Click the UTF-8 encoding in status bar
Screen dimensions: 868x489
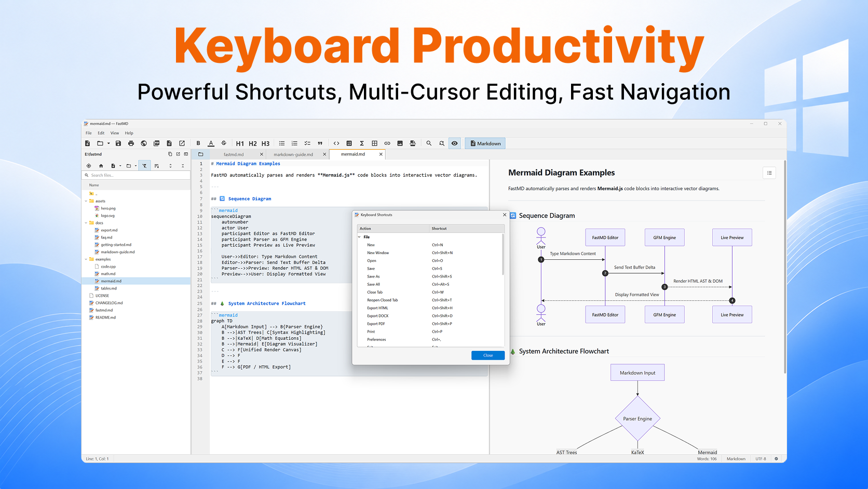[761, 459]
